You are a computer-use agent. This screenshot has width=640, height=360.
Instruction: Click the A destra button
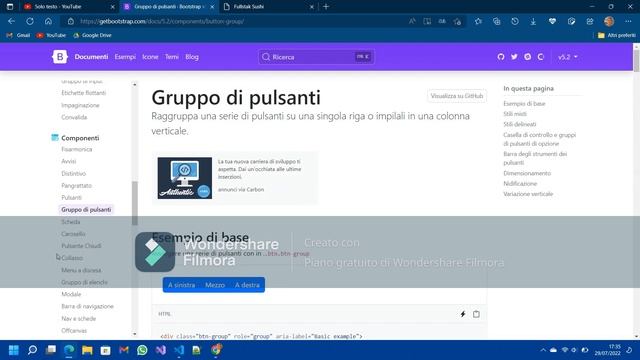point(247,285)
